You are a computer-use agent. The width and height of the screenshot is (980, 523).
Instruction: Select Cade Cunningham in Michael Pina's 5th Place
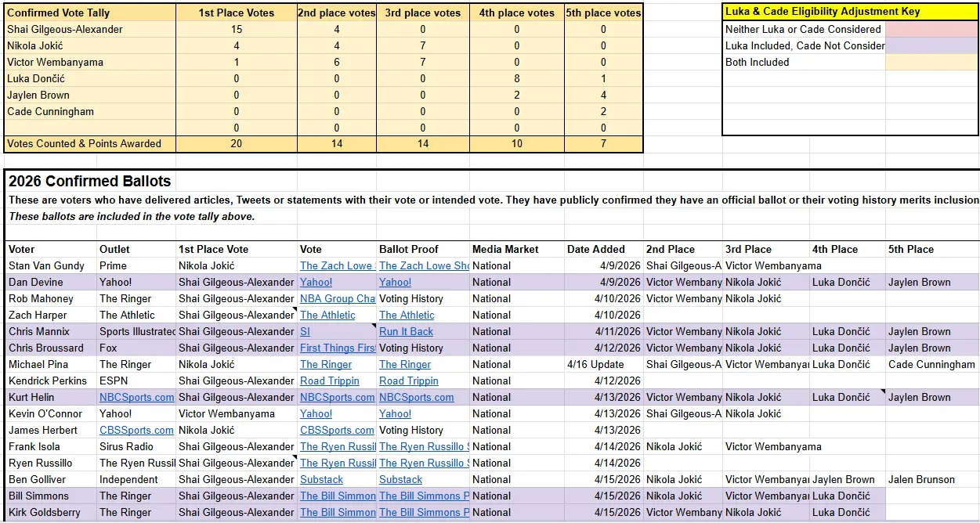932,364
